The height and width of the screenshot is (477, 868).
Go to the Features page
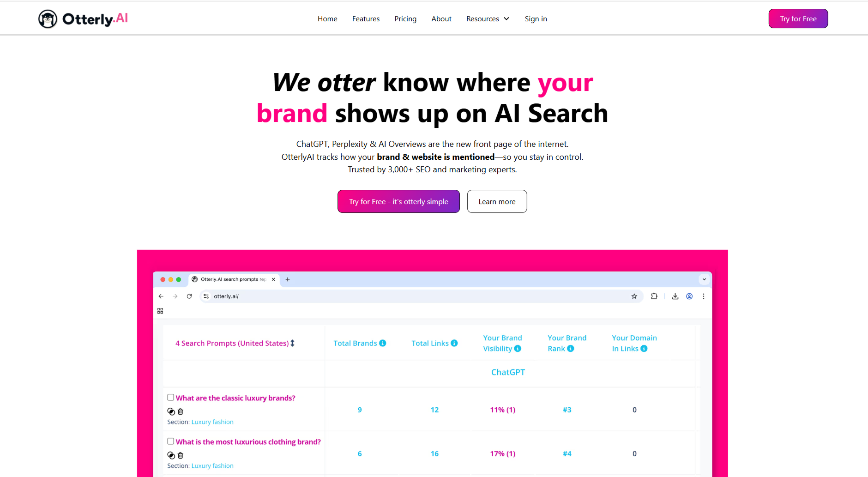coord(366,19)
